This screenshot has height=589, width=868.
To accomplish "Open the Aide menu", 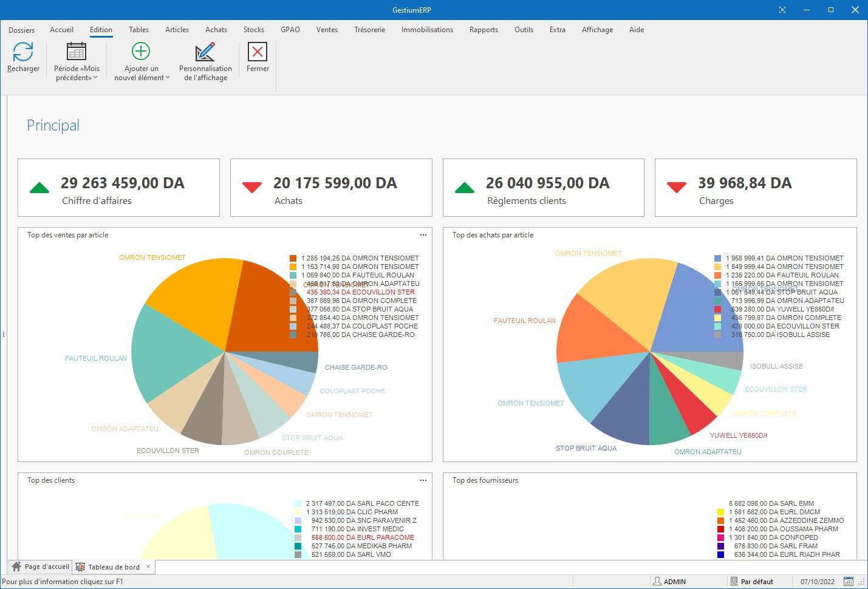I will [637, 30].
